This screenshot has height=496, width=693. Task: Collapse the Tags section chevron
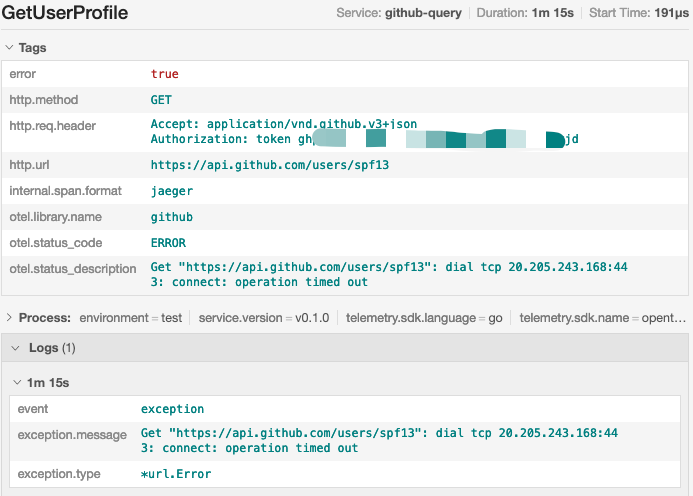10,48
